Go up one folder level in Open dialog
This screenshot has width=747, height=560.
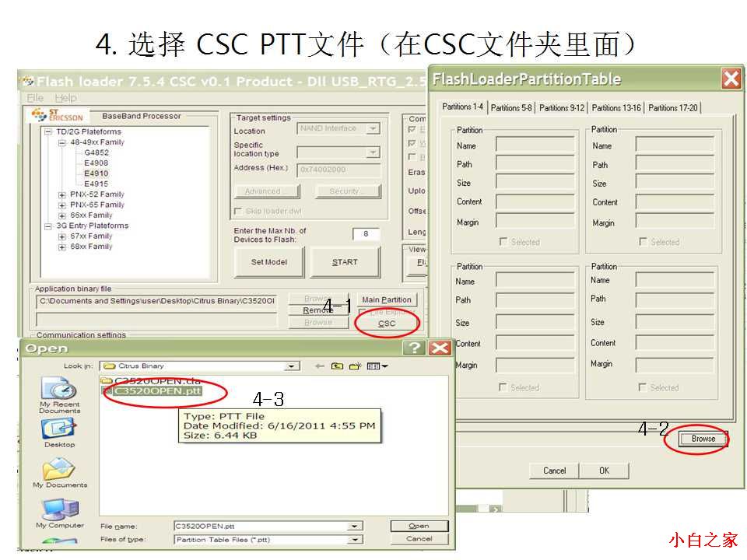(337, 366)
